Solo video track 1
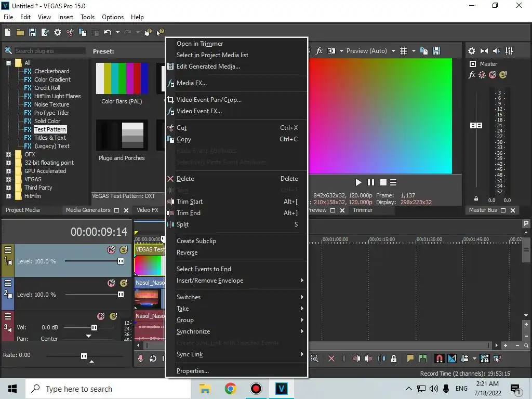This screenshot has height=399, width=532. pyautogui.click(x=124, y=250)
